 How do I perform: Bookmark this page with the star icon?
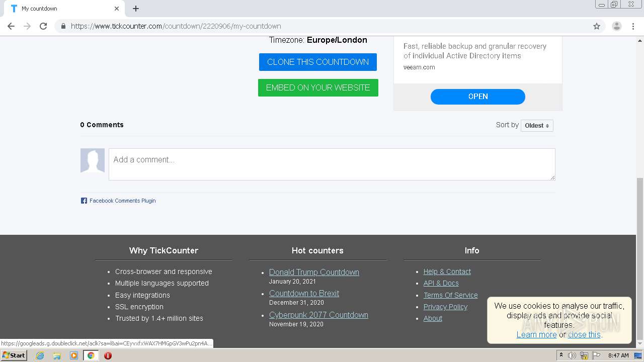pyautogui.click(x=597, y=26)
